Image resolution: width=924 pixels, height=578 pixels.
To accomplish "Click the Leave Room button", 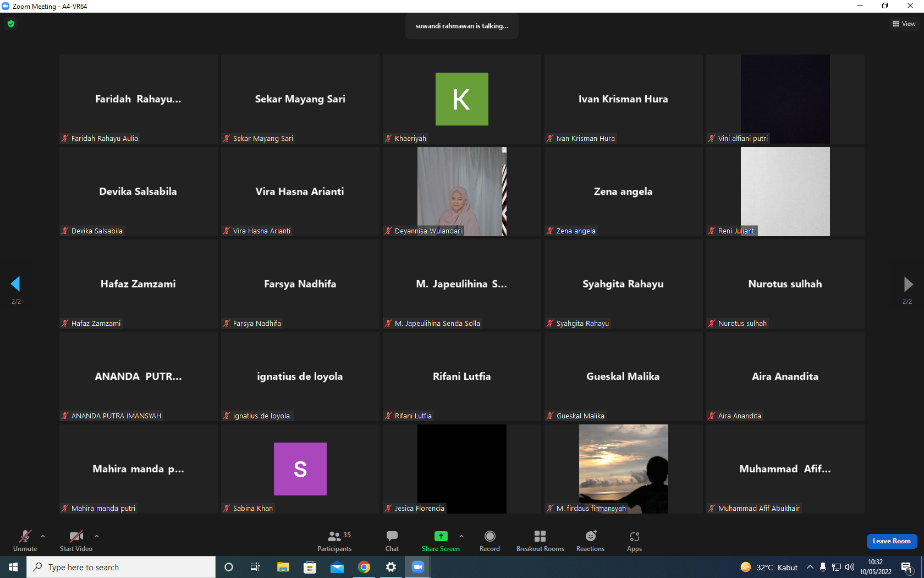I will pos(892,541).
